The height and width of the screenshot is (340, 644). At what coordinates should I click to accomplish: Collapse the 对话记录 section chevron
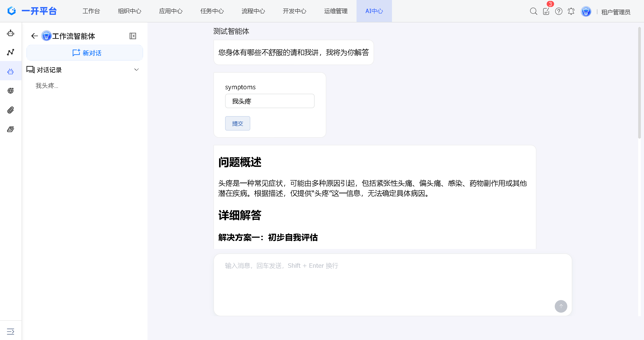tap(137, 70)
